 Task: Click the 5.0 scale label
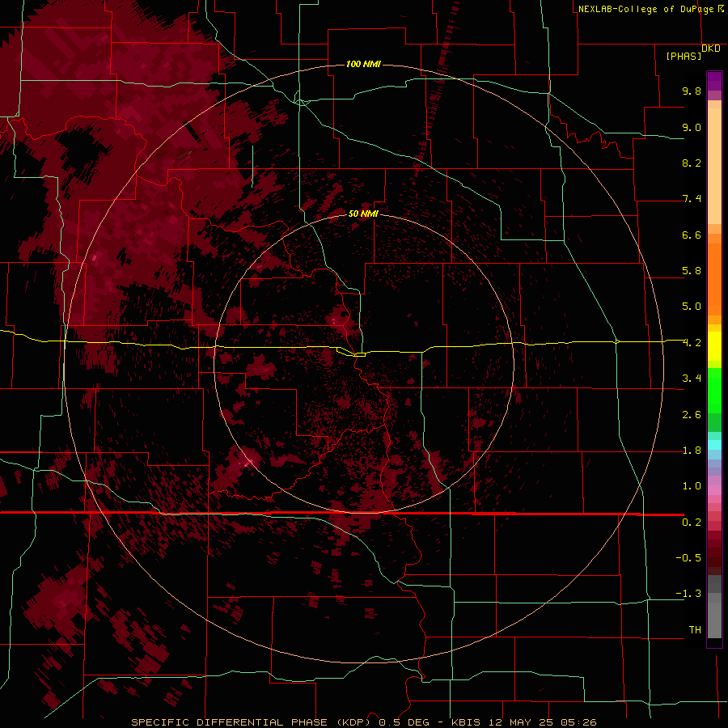[692, 307]
